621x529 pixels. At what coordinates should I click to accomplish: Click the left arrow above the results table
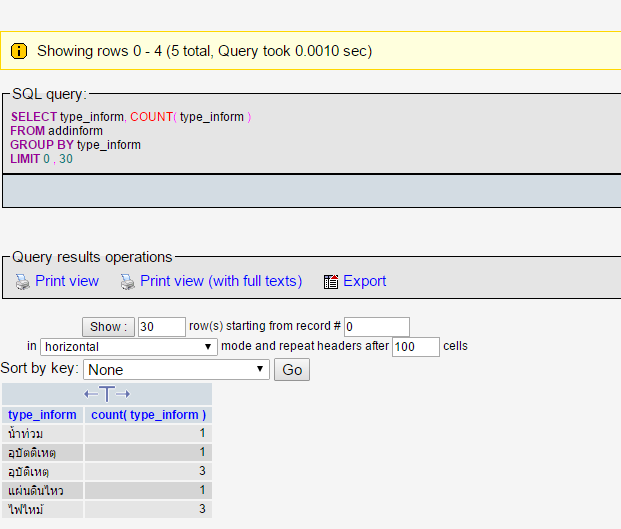pyautogui.click(x=90, y=394)
